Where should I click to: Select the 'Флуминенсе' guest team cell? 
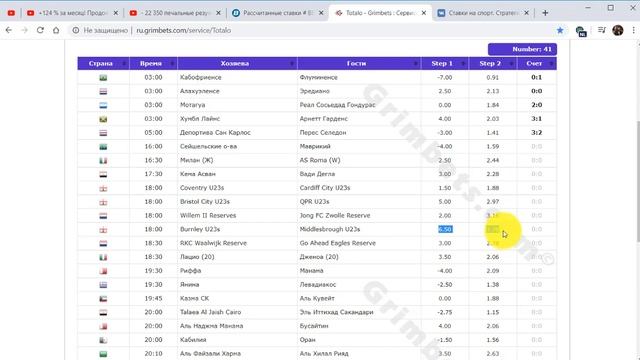[359, 77]
